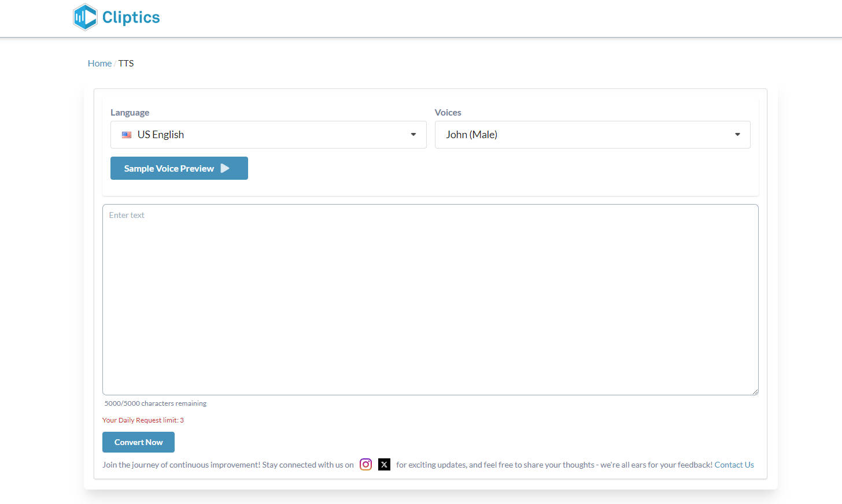Click the Cliptics brand name text
This screenshot has height=504, width=842.
pos(131,17)
